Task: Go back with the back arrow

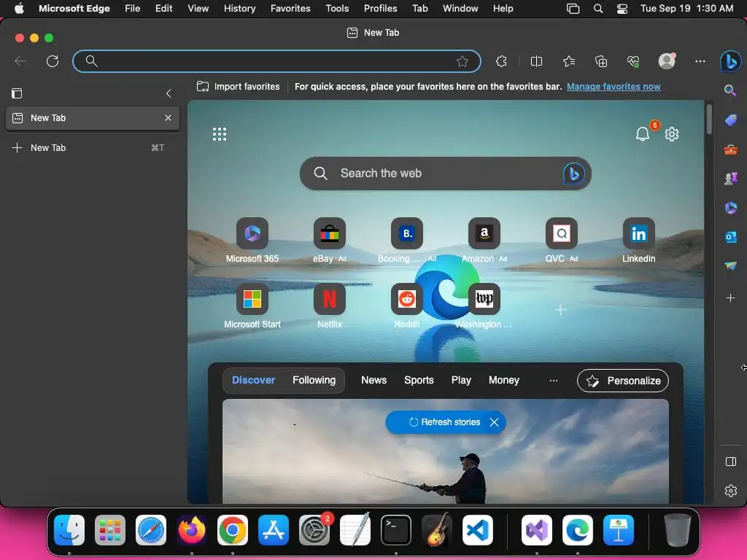Action: 20,61
